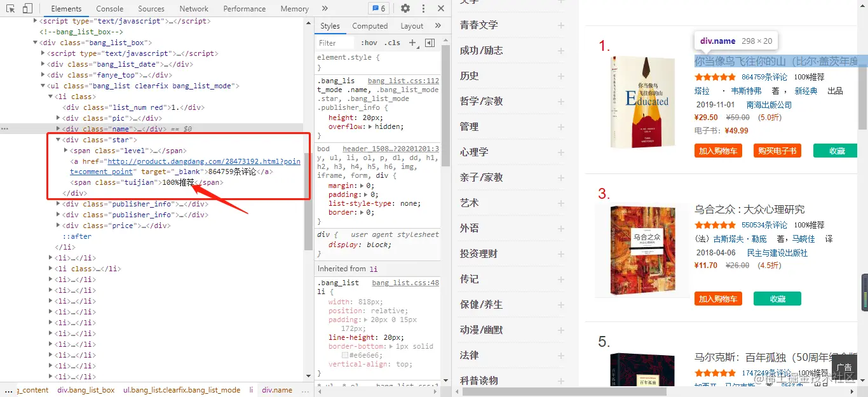Click the Educated book cover thumbnail
This screenshot has height=397, width=868.
coord(641,101)
